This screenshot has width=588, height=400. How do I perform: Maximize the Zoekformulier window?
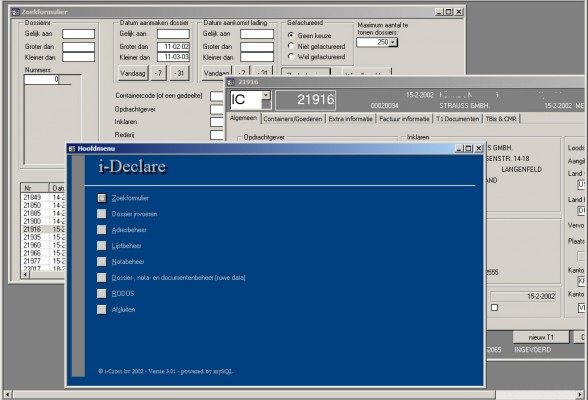pos(448,12)
